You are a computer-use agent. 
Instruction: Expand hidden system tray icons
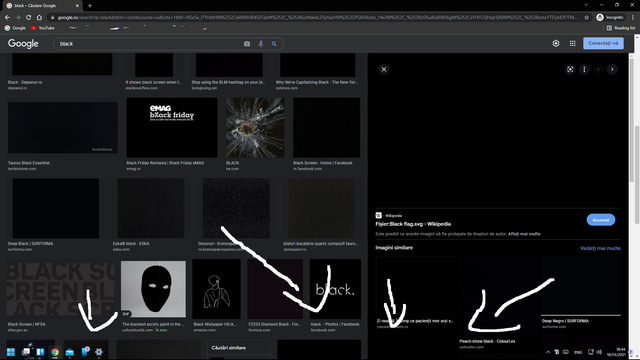pyautogui.click(x=548, y=352)
